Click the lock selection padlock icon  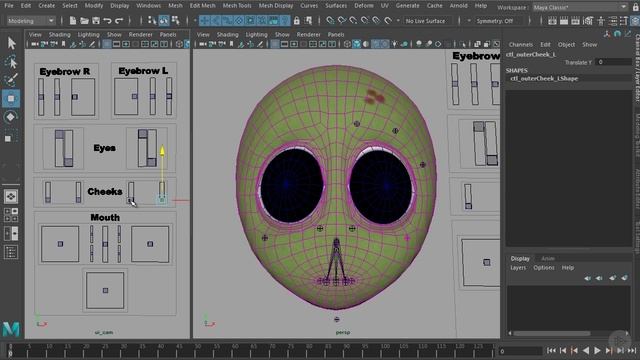click(x=297, y=20)
